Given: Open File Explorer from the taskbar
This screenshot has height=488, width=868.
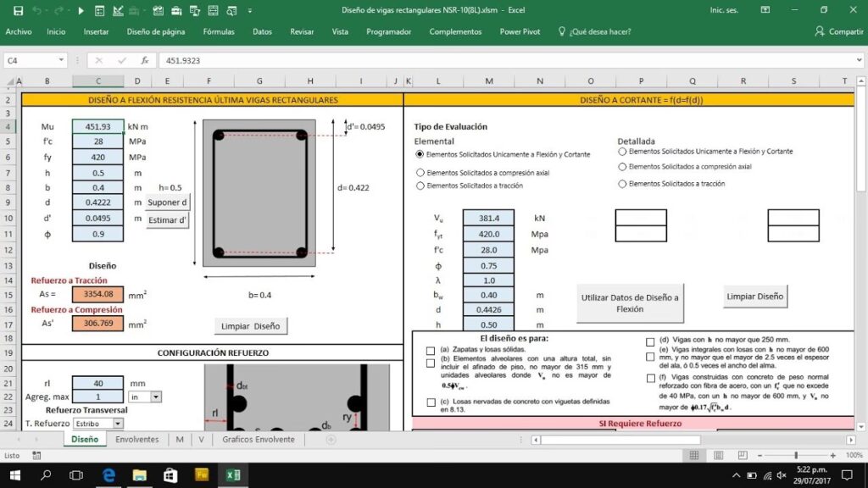Looking at the screenshot, I should coord(139,475).
